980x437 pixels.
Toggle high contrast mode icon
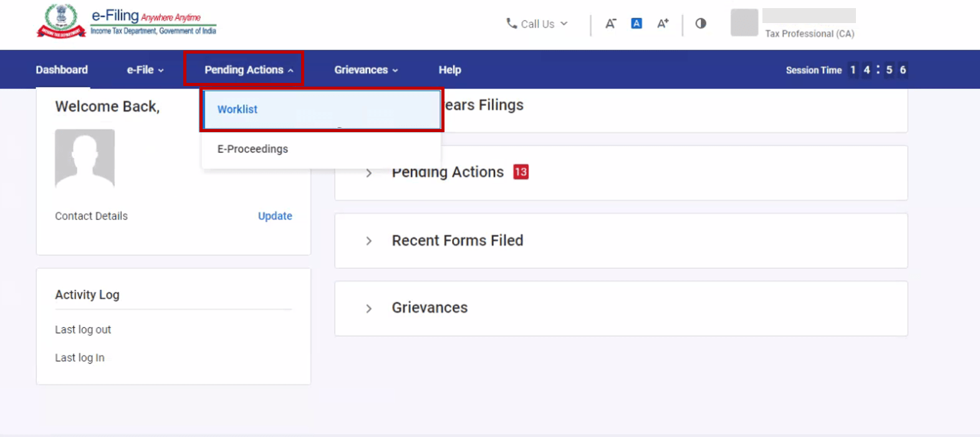click(x=701, y=24)
